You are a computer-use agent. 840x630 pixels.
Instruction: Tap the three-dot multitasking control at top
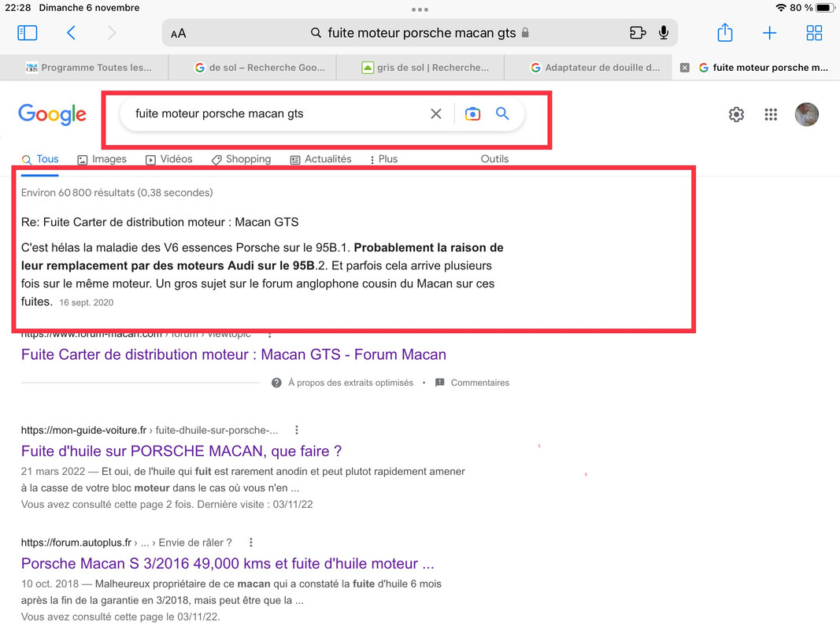coord(420,9)
